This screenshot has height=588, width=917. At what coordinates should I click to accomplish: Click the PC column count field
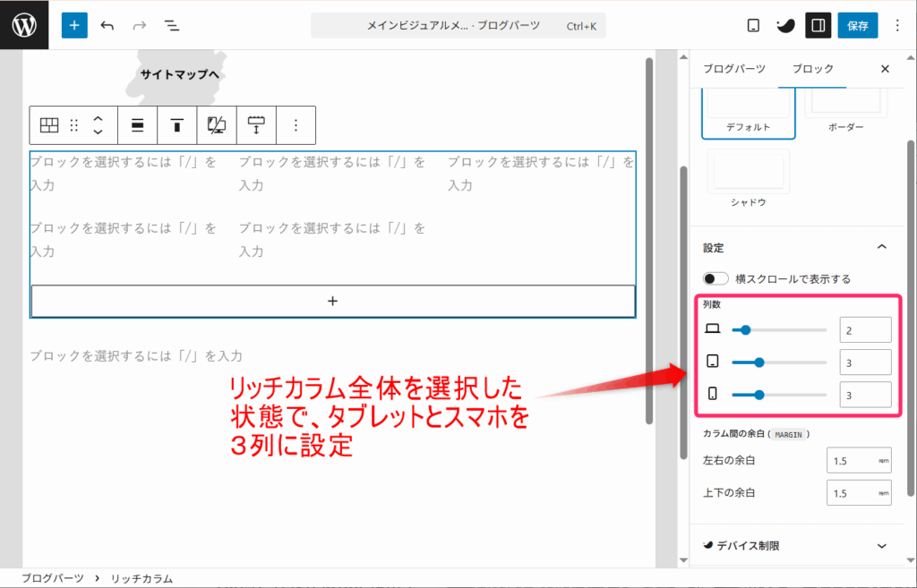click(866, 330)
